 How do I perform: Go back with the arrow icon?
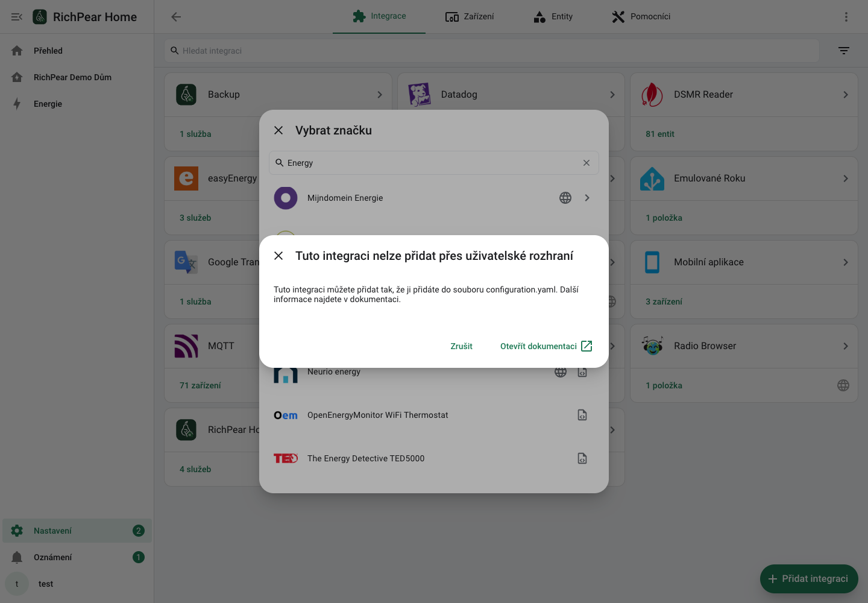coord(176,17)
